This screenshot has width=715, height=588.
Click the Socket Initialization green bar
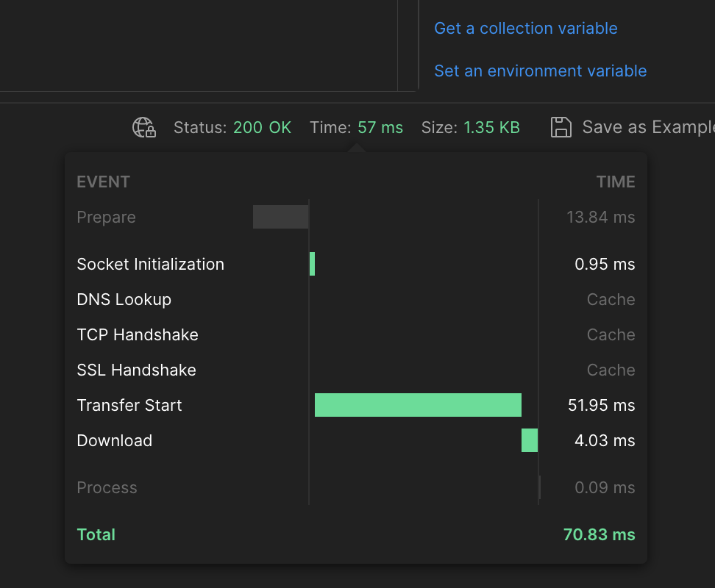pos(313,264)
